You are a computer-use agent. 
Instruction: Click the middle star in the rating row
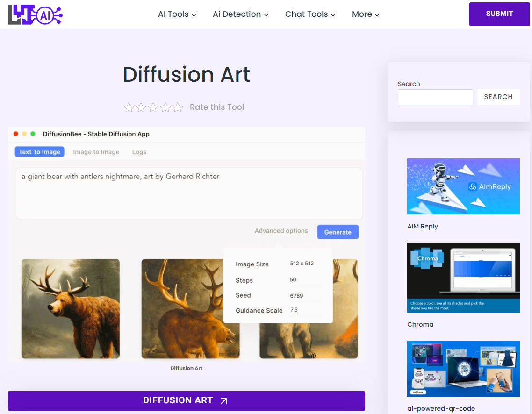(x=153, y=107)
